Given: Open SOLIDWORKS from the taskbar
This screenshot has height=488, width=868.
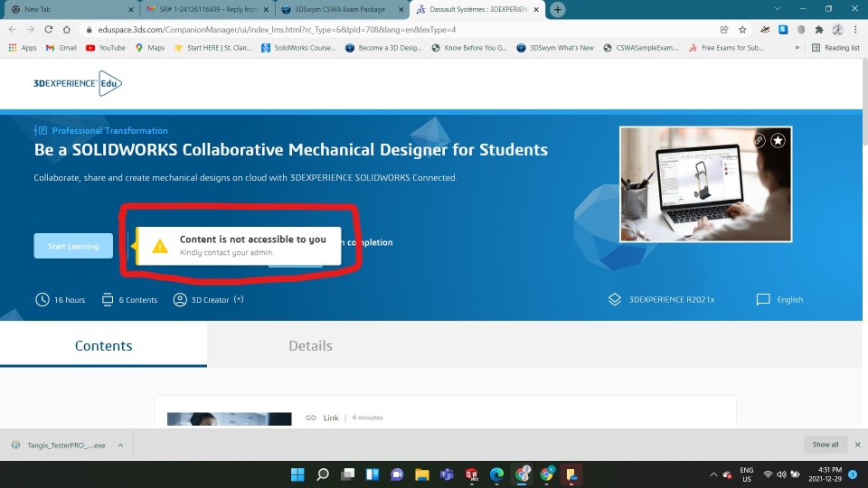Looking at the screenshot, I should tap(472, 474).
